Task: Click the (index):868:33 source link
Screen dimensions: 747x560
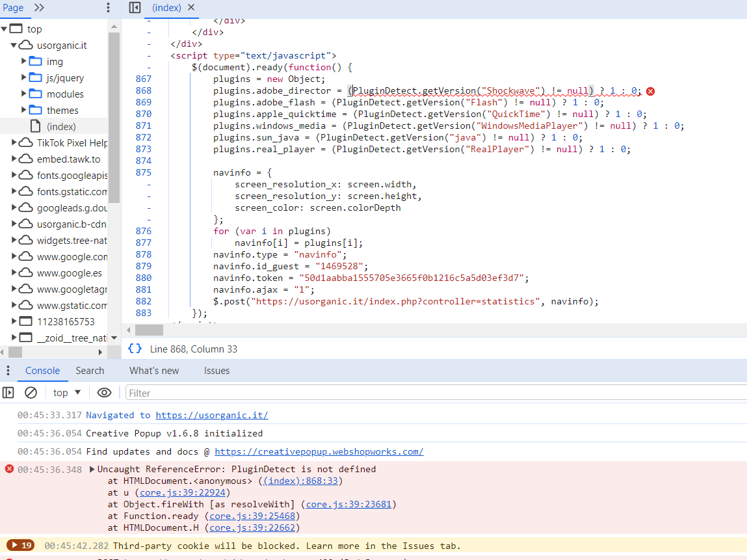Action: tap(299, 481)
